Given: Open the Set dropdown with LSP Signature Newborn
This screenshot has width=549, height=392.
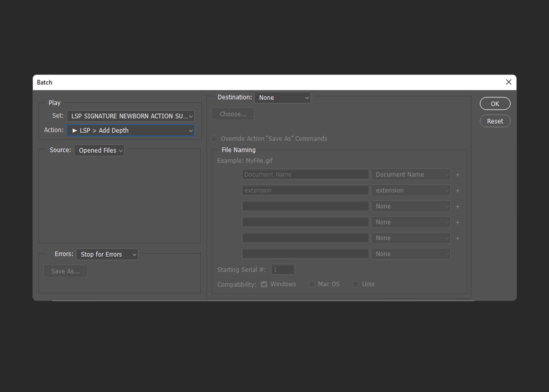Looking at the screenshot, I should 131,116.
